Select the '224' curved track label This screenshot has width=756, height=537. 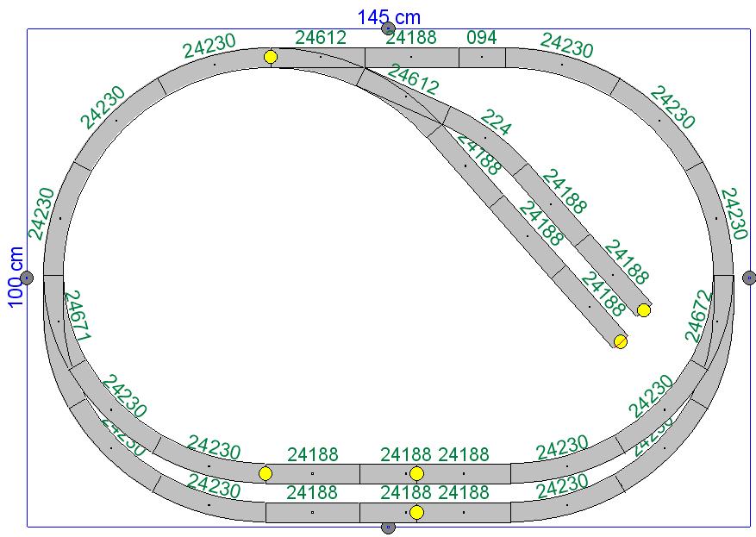[495, 122]
